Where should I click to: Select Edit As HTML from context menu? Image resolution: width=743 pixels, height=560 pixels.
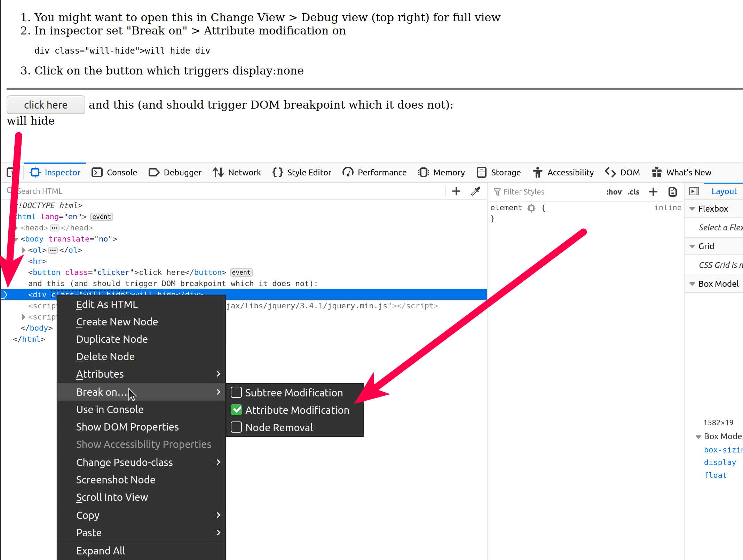[x=107, y=304]
